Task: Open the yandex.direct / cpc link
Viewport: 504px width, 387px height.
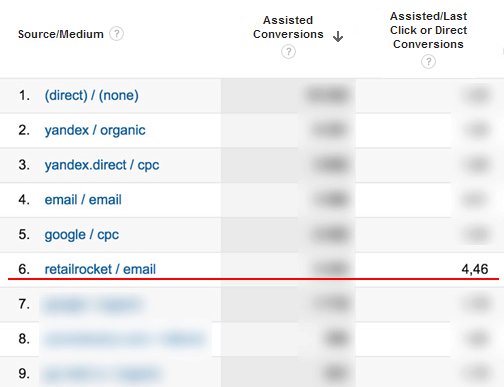Action: coord(102,165)
